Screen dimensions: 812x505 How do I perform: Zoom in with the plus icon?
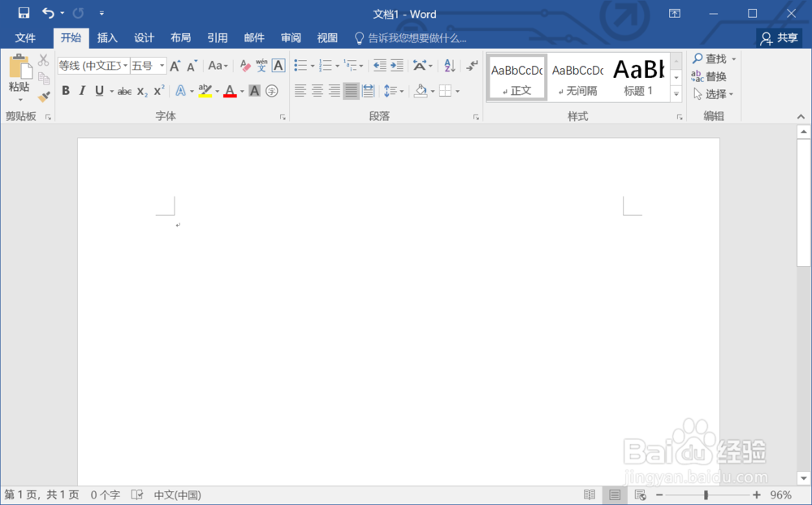[x=757, y=495]
